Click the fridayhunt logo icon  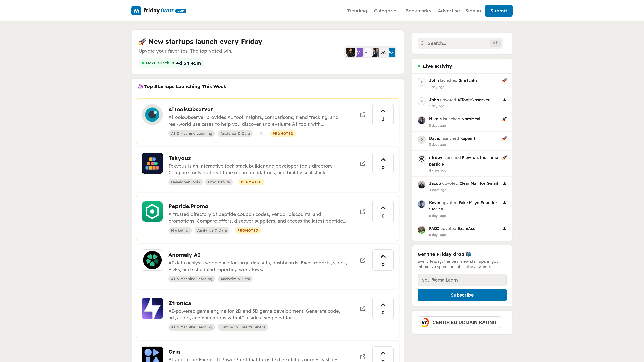coord(136,11)
